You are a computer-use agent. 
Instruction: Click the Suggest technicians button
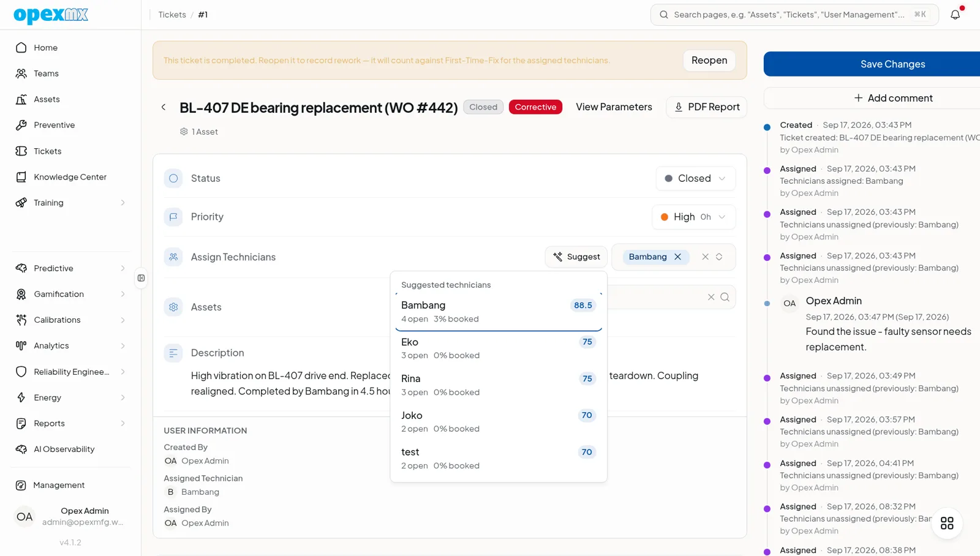coord(576,257)
